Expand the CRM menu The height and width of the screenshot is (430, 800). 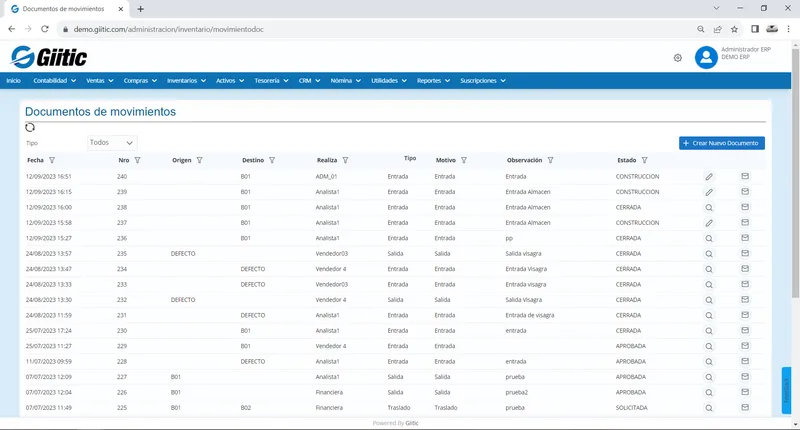(309, 81)
